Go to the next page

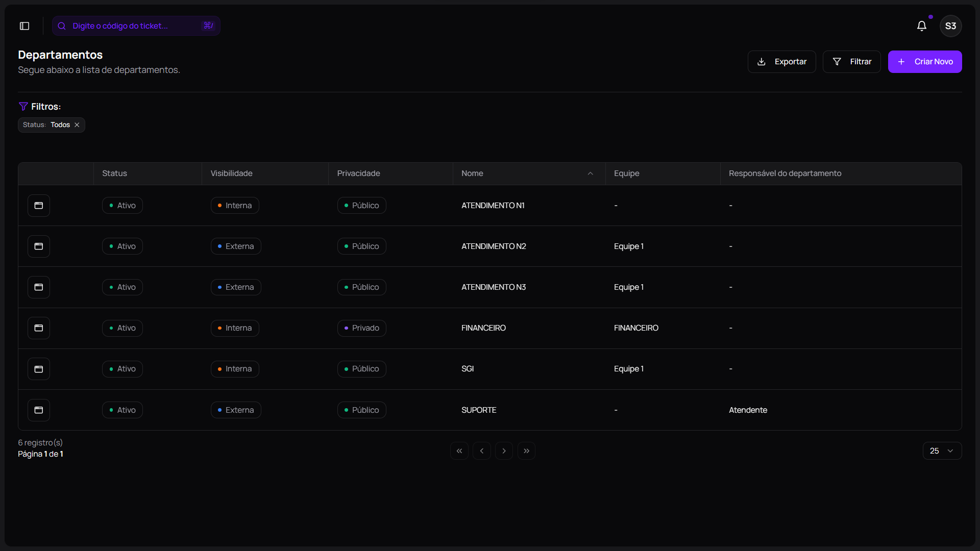pos(504,451)
